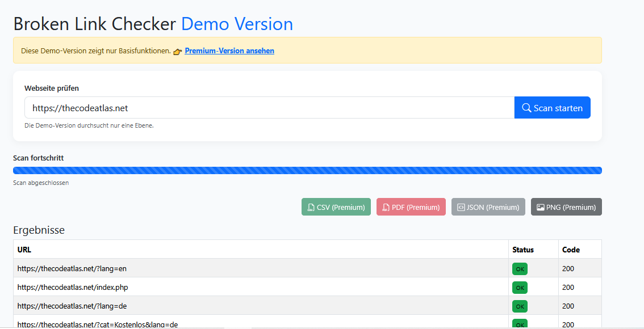
Task: Export results via PNG (Premium) button
Action: coord(566,207)
